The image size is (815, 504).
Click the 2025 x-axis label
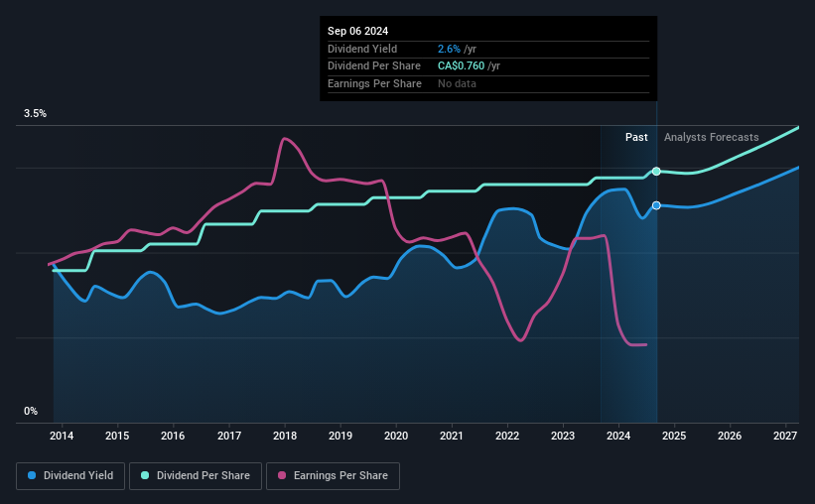(x=674, y=436)
